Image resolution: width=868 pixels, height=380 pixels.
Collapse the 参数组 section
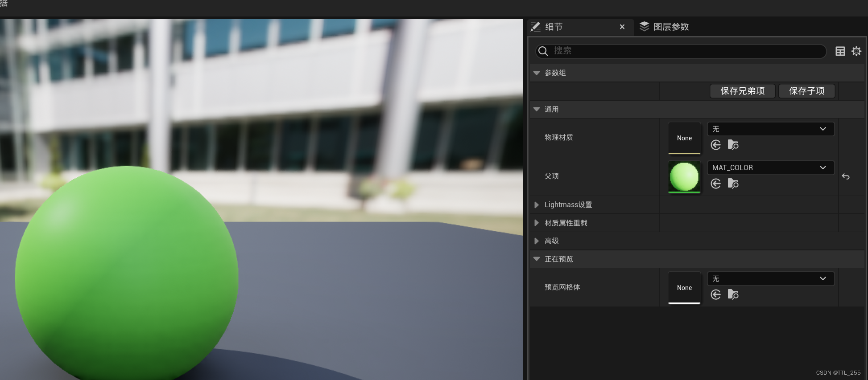point(537,73)
